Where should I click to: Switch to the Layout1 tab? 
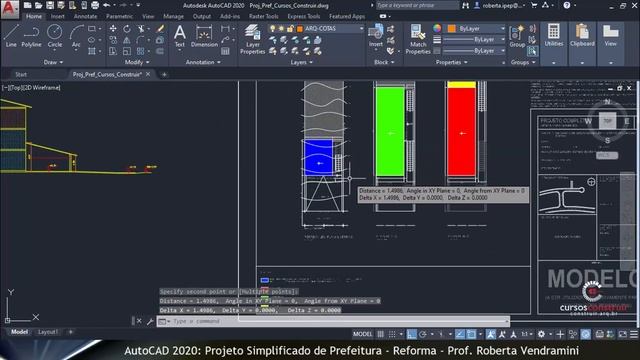48,332
